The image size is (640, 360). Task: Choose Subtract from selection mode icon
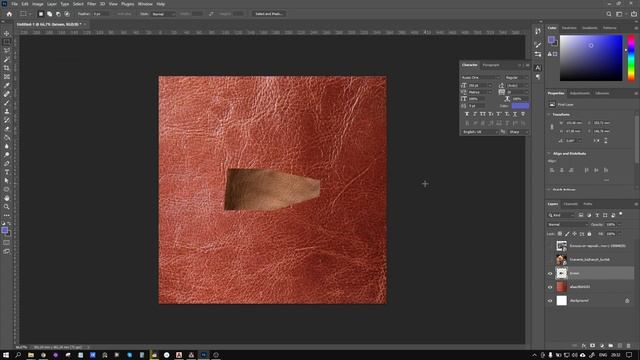pos(58,14)
